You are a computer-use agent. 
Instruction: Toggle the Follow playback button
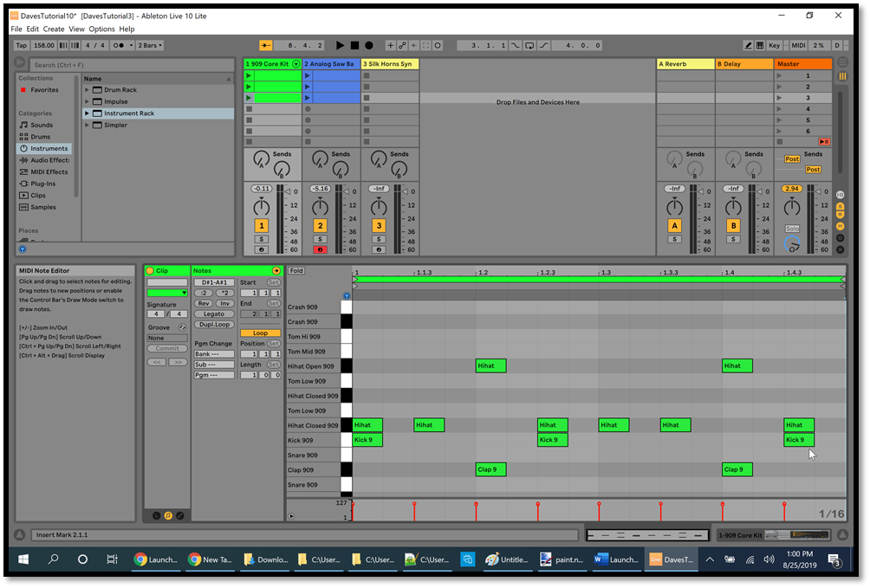(266, 46)
